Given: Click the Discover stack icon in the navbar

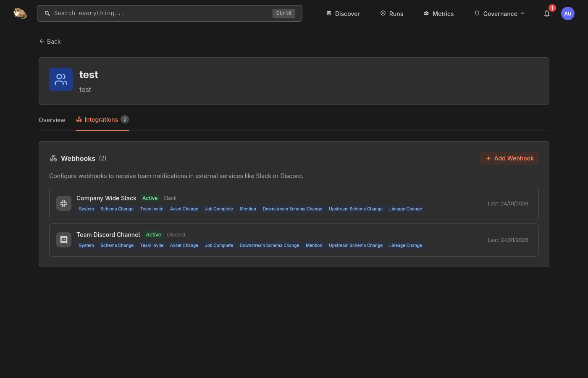Looking at the screenshot, I should coord(329,13).
